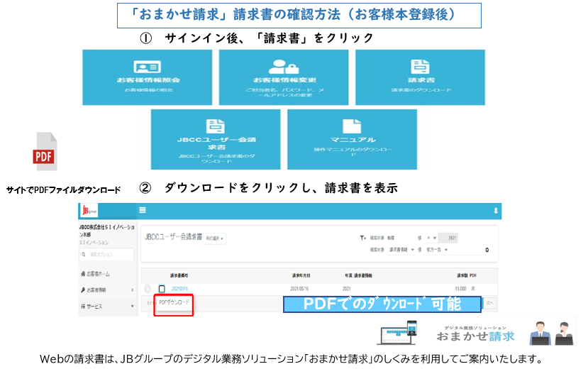Click the JBCC株式会社SIイノベーション本部 text
Screen dimensions: 588x369
click(x=107, y=231)
